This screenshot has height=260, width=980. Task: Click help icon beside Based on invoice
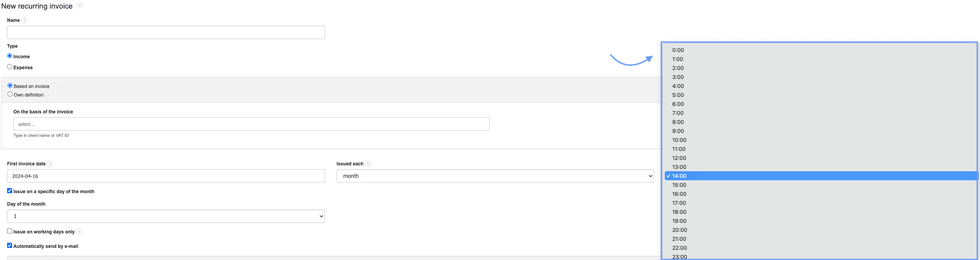[x=54, y=86]
